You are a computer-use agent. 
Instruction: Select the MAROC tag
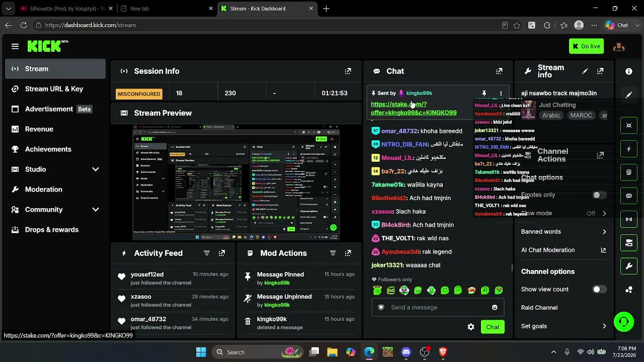581,116
